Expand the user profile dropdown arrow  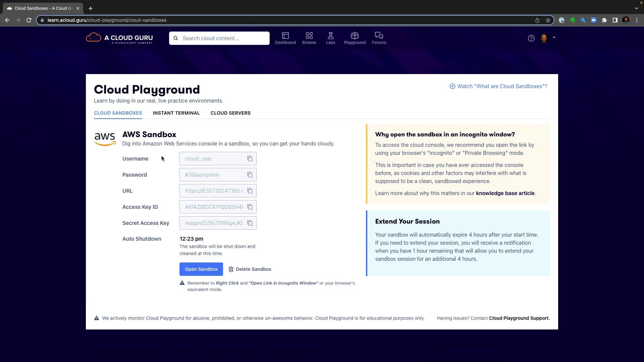554,38
